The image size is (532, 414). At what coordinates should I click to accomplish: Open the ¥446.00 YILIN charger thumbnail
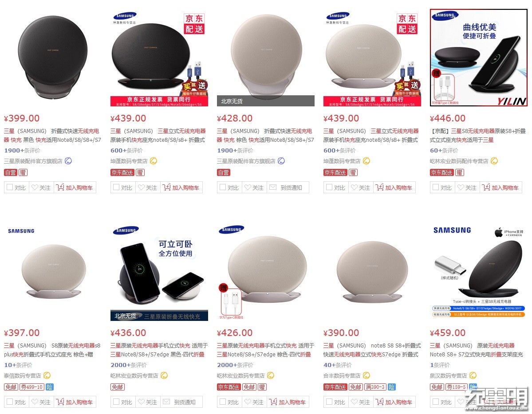(x=478, y=58)
